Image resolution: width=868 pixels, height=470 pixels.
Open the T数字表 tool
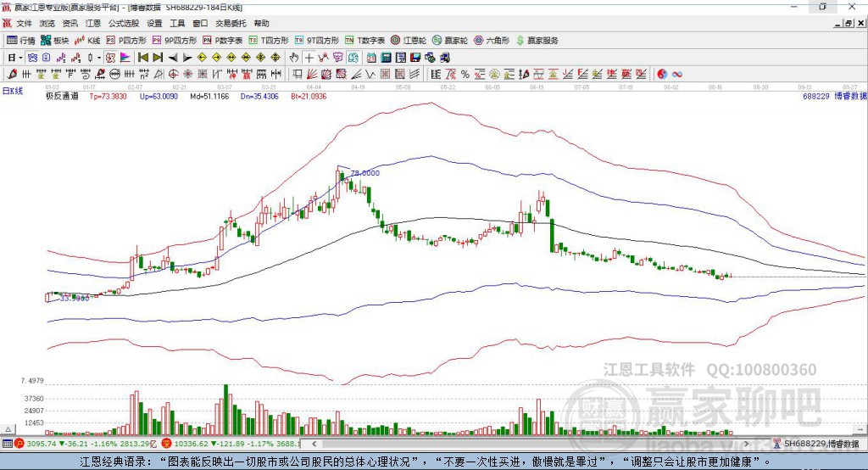364,41
